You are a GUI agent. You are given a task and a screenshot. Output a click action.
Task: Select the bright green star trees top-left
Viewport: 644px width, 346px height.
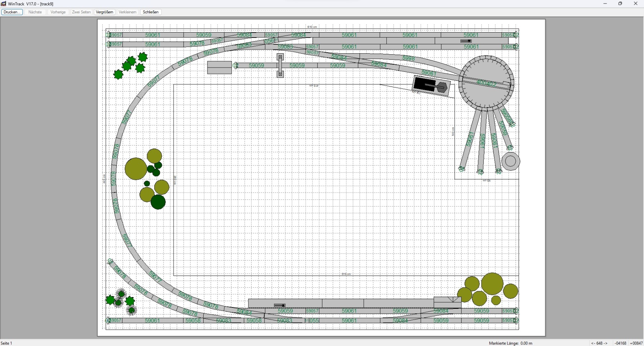pos(131,65)
